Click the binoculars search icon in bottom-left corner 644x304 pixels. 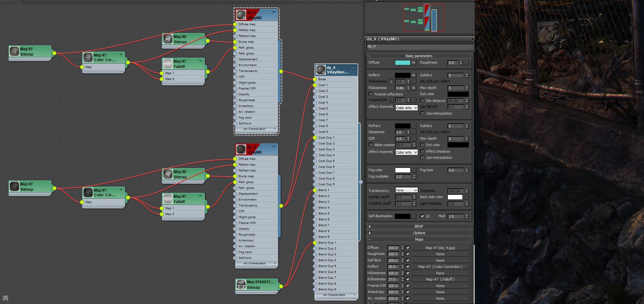(5, 298)
